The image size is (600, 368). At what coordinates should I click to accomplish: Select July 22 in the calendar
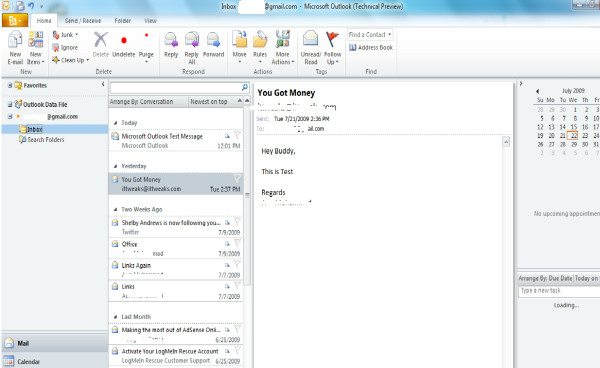(573, 135)
